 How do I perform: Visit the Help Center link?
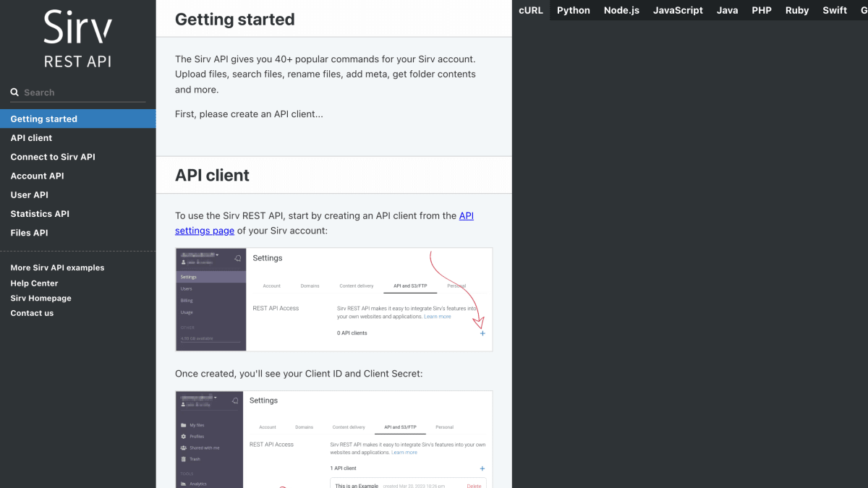click(34, 283)
